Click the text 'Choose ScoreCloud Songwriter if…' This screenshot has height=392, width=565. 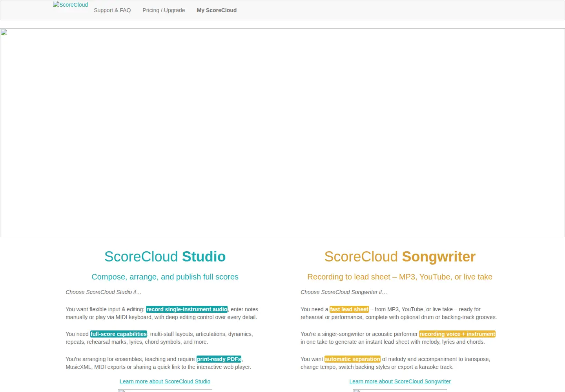point(344,292)
